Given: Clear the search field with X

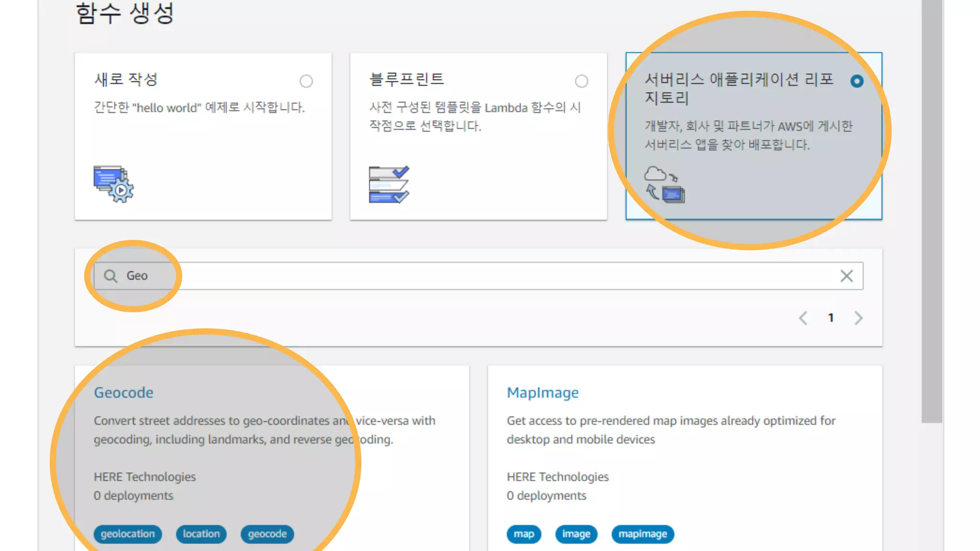Looking at the screenshot, I should 846,276.
